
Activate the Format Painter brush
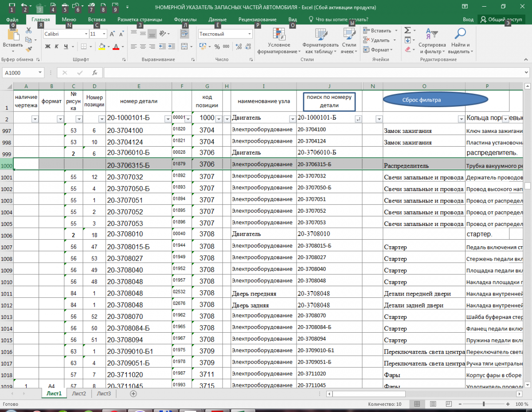[x=29, y=50]
